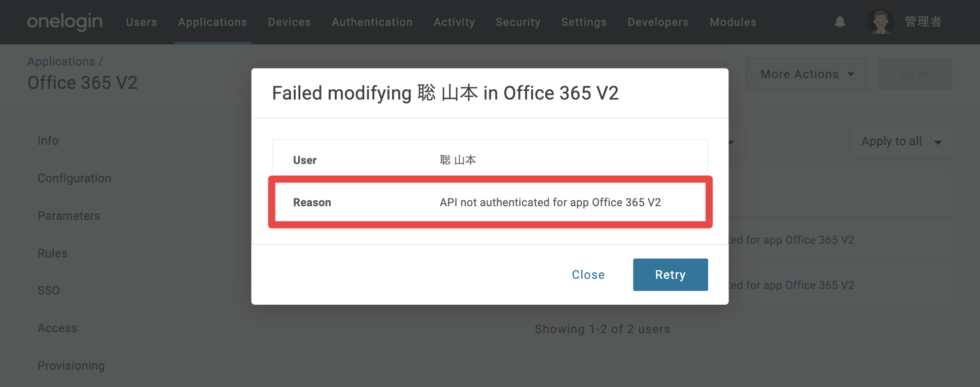Click the Retry button

tap(670, 275)
